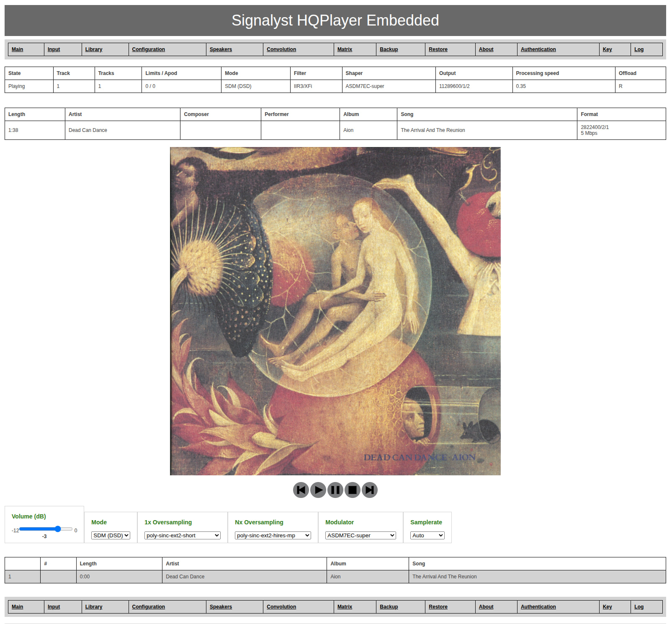Open Authentication in the bottom navigation bar
Screen dimensions: 672x624
pos(538,607)
